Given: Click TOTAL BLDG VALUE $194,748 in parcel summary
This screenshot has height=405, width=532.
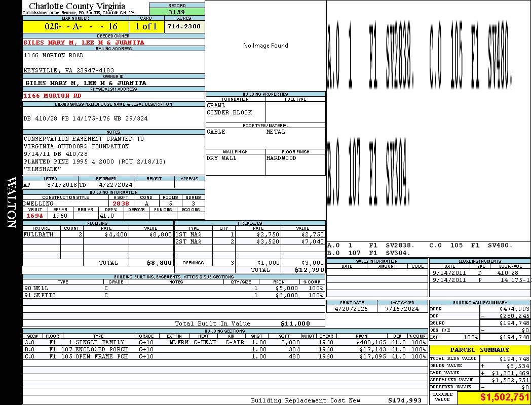Looking at the screenshot, I should coord(514,359).
